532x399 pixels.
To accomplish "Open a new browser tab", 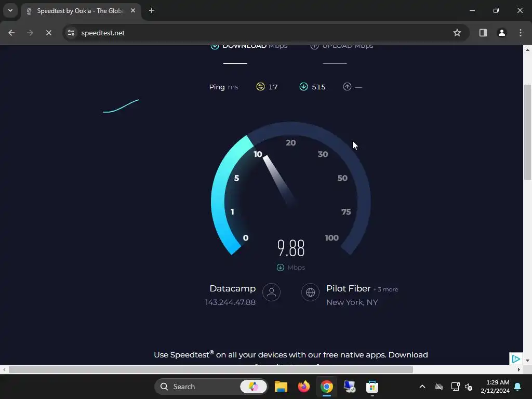I will [x=152, y=10].
